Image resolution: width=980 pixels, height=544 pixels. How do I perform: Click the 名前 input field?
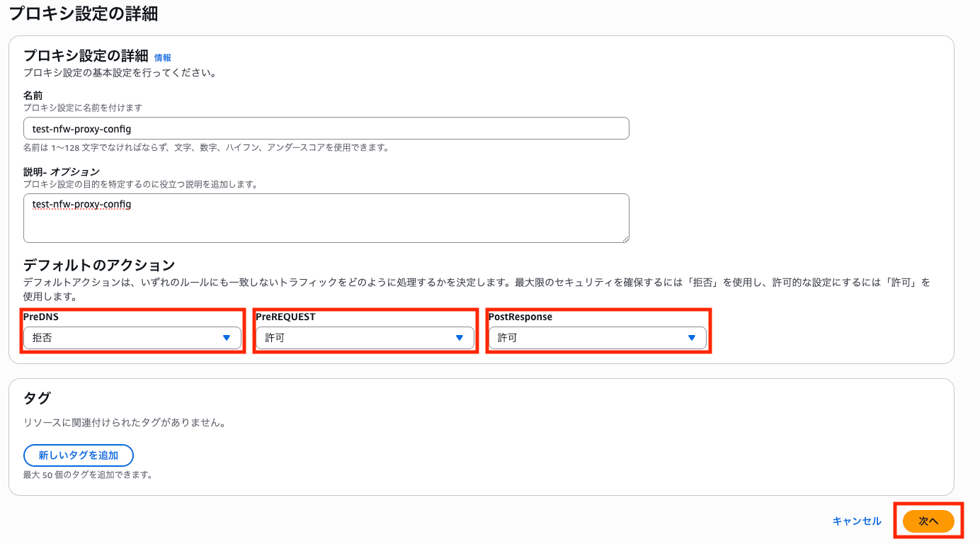[x=326, y=128]
